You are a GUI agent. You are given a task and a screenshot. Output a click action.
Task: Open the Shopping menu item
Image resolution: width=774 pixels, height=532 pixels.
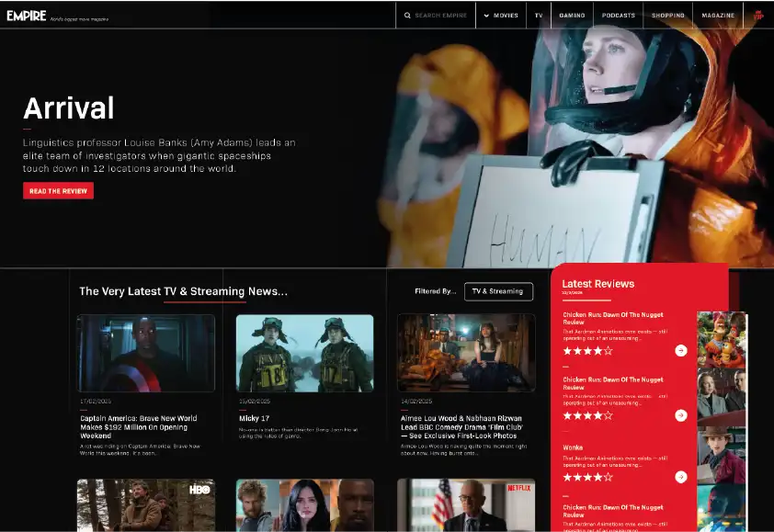(668, 16)
